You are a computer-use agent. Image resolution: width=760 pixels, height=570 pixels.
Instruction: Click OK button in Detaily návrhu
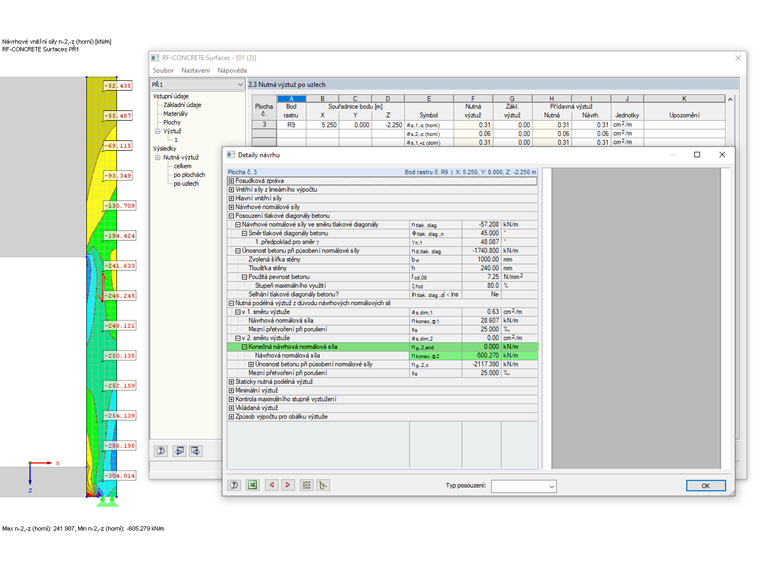click(706, 486)
